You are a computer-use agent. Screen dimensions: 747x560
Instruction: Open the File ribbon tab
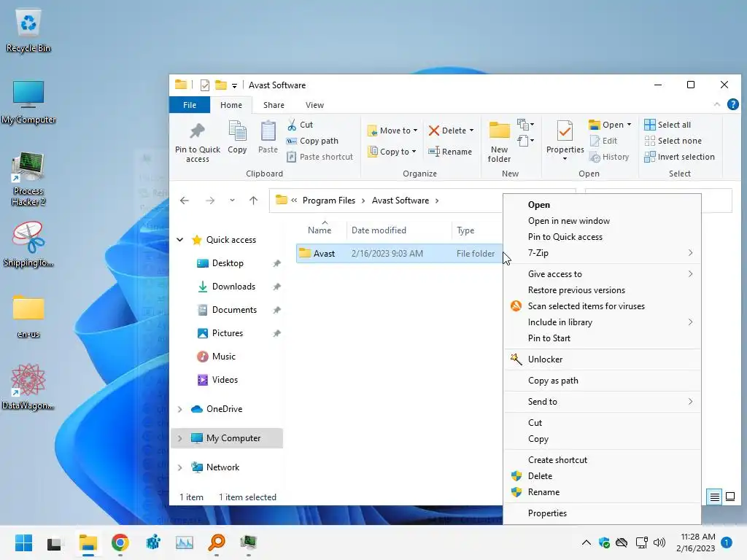190,105
